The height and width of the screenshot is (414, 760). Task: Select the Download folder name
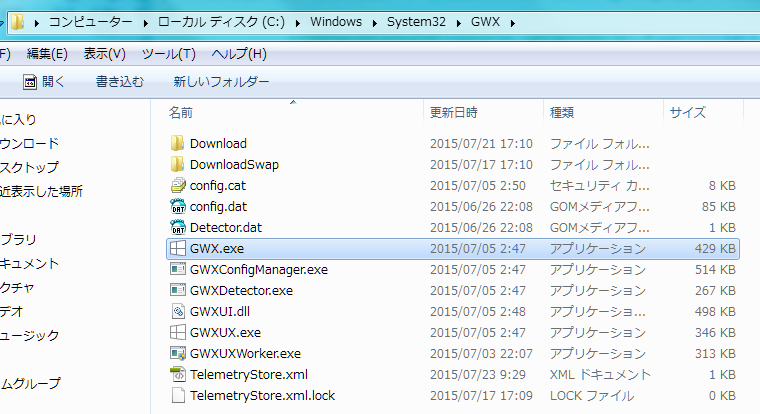[x=218, y=143]
